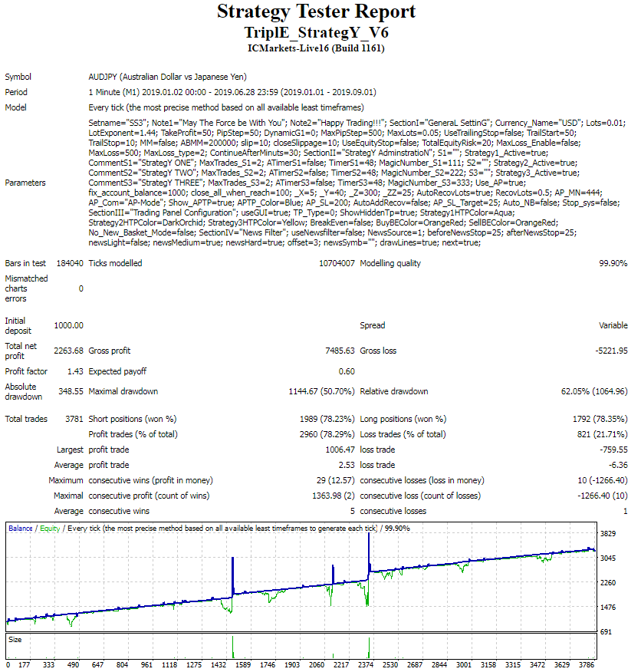641x672 pixels.
Task: Click the 'Model' row label
Action: pos(16,107)
